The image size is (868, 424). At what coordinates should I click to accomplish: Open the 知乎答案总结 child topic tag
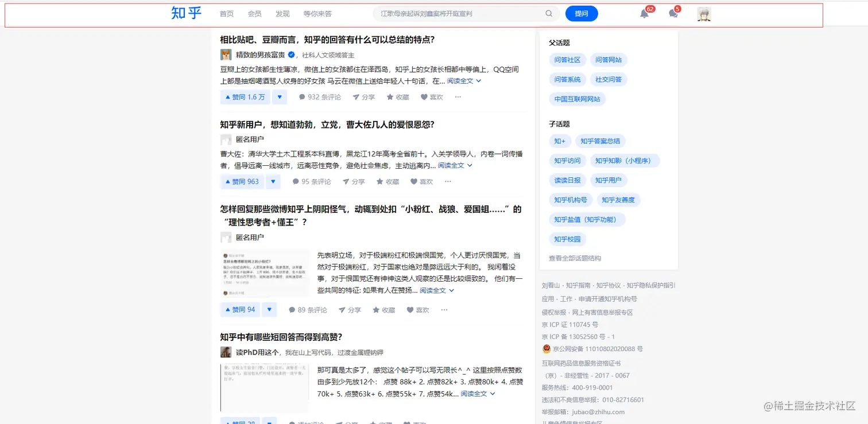[600, 141]
